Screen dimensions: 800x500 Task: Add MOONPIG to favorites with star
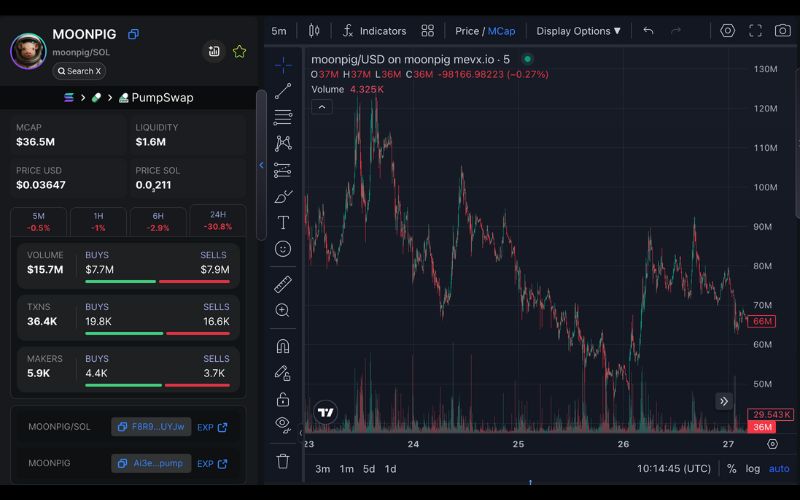239,51
